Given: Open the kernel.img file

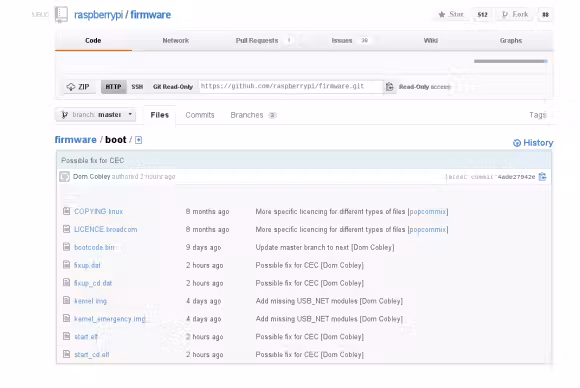Looking at the screenshot, I should coord(90,301).
